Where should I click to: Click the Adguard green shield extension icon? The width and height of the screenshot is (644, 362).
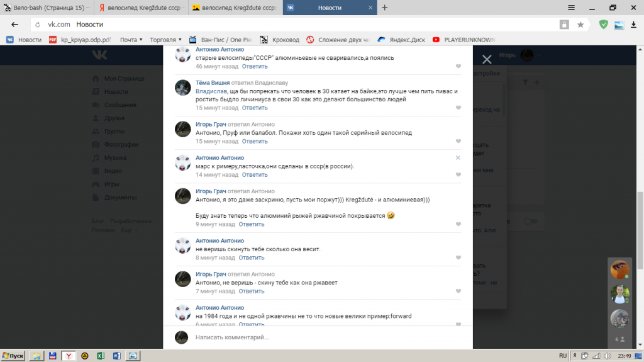(604, 25)
